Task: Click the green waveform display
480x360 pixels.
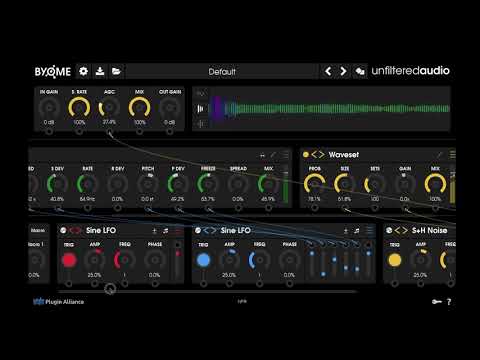Action: (x=329, y=109)
